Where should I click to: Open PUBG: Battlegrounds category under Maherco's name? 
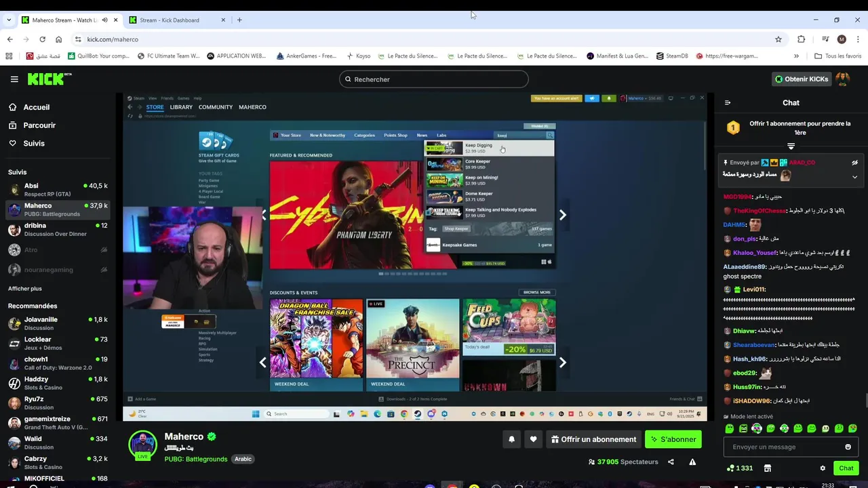[x=196, y=459]
